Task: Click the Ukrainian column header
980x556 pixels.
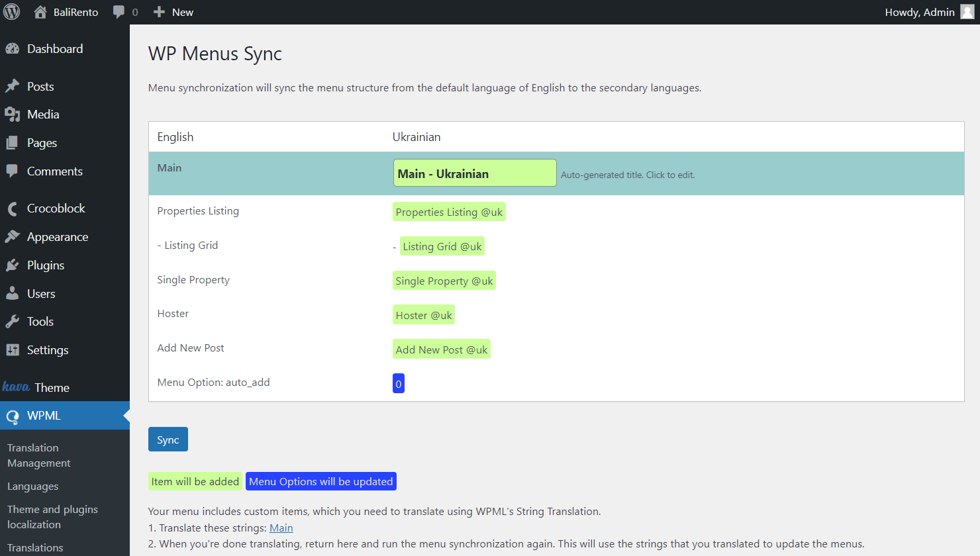Action: pos(416,137)
